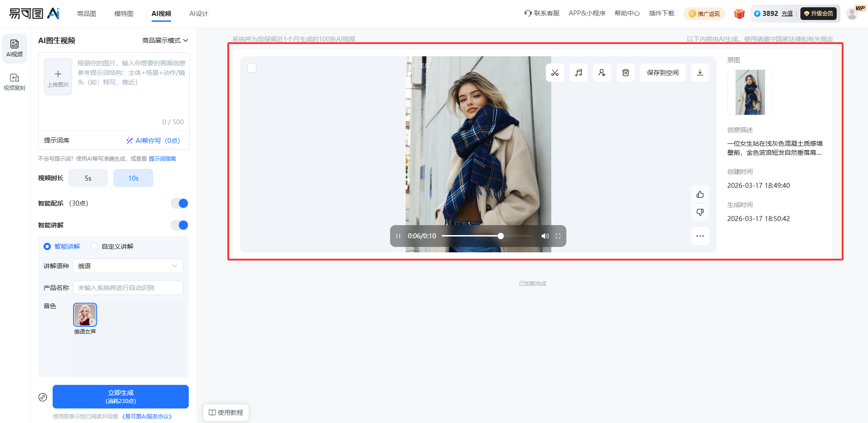The width and height of the screenshot is (868, 423).
Task: Open 插件下载 menu item
Action: click(662, 14)
